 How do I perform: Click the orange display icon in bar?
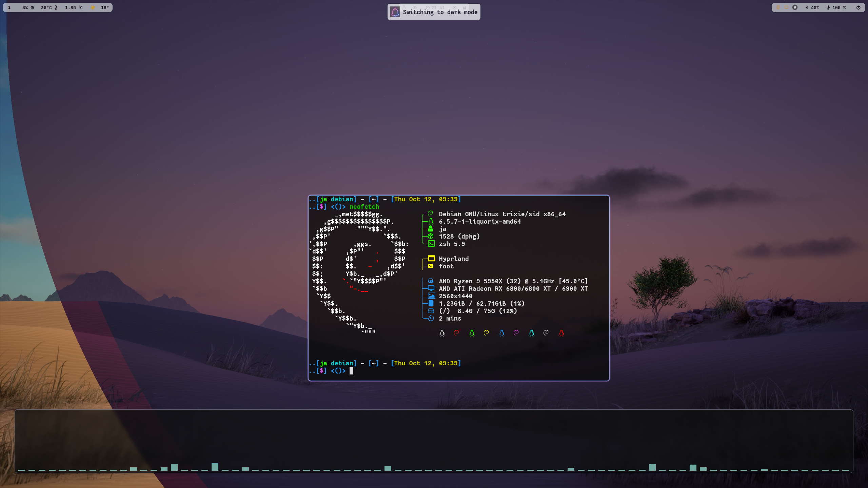pyautogui.click(x=786, y=7)
